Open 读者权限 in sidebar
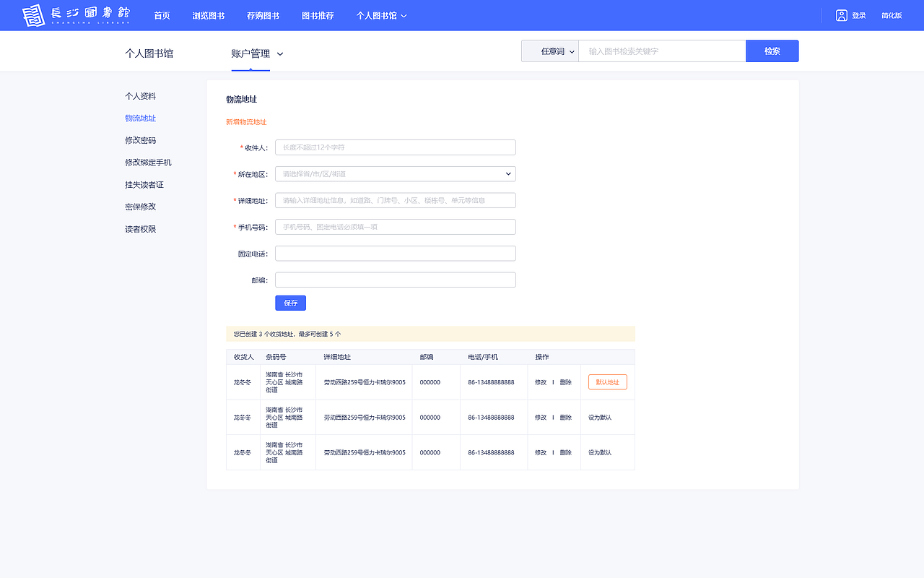 [140, 229]
